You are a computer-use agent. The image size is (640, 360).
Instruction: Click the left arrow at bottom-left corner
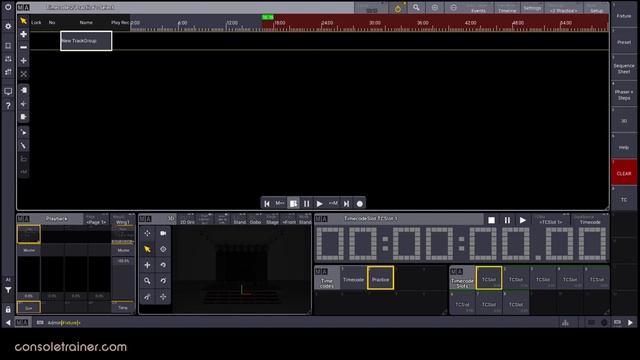tap(8, 322)
